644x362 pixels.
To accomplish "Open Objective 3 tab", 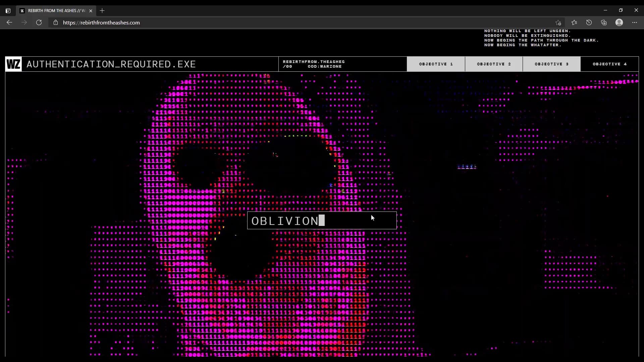I will (551, 64).
